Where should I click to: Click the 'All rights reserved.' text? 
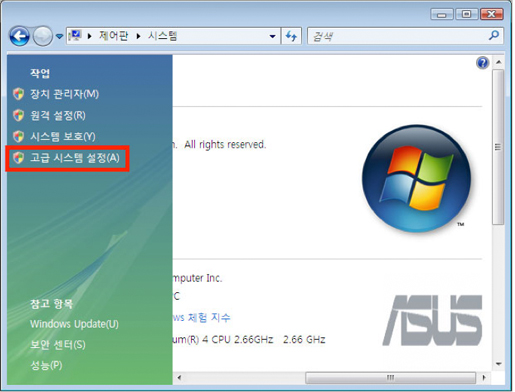tap(225, 145)
